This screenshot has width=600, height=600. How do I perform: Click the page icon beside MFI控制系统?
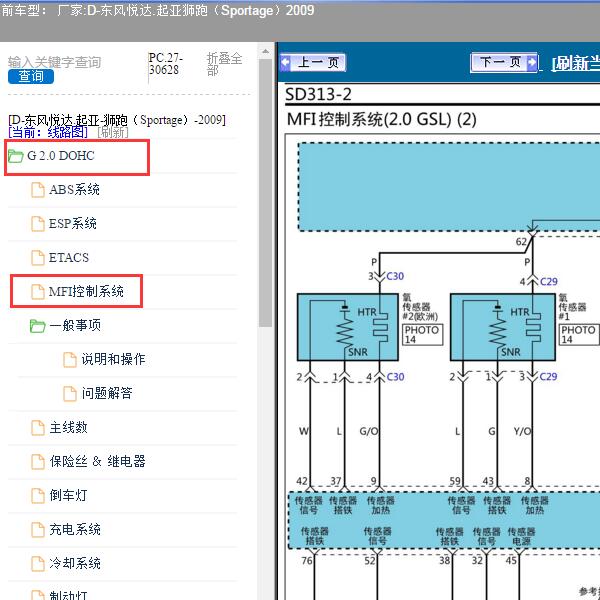38,292
